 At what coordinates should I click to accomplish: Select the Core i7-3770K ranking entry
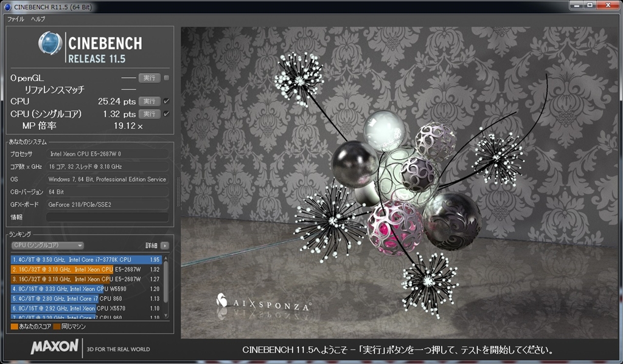click(85, 259)
